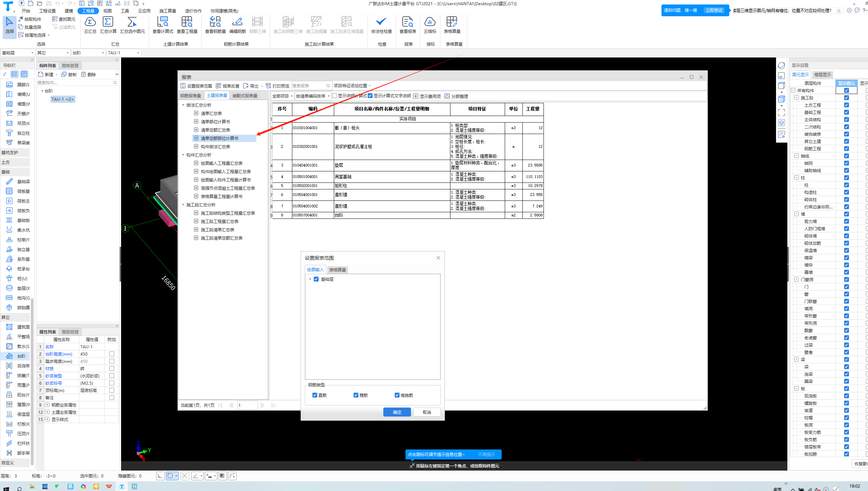Click 报表反查 in report toolbar
Screen dimensions: 868x491
tap(228, 86)
